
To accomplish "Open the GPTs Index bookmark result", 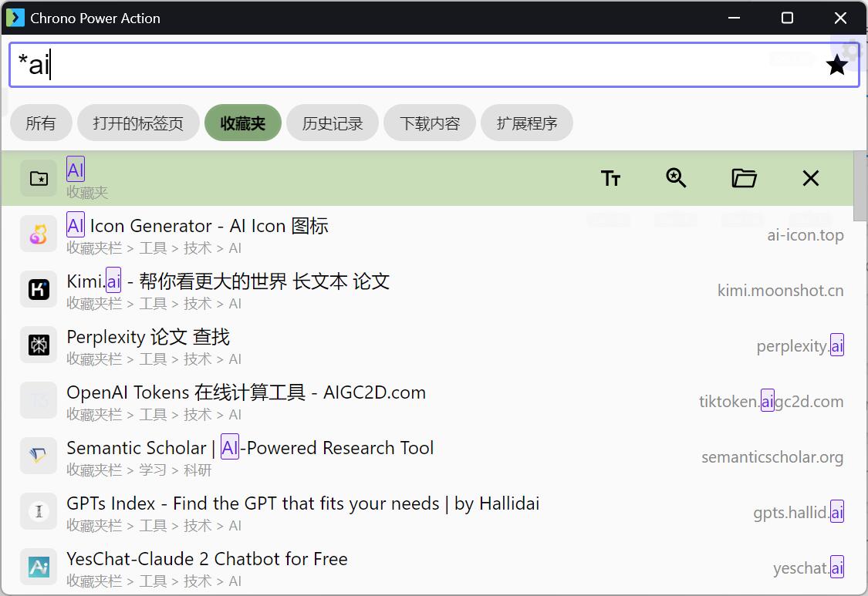I will (x=302, y=504).
